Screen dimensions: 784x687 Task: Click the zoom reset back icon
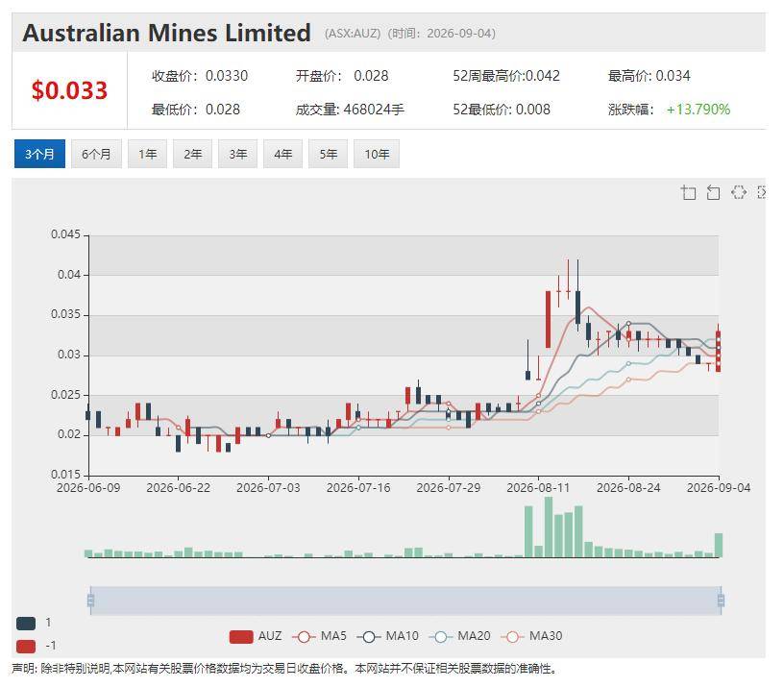click(714, 192)
